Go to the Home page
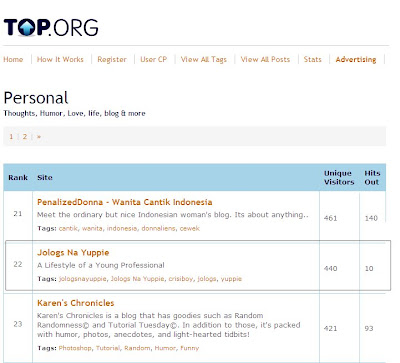 (x=13, y=60)
